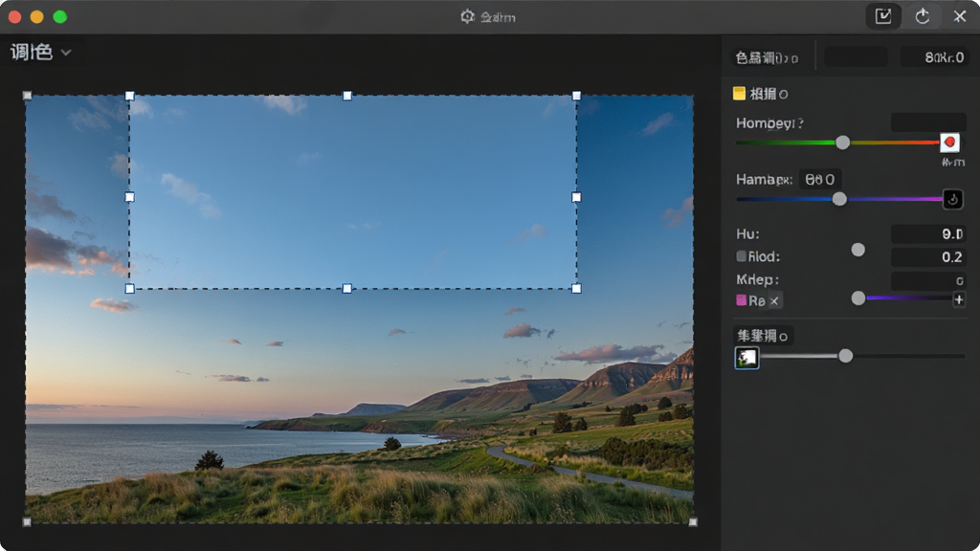Click the plus button beside the purple slider
Image resolution: width=980 pixels, height=551 pixels.
959,299
